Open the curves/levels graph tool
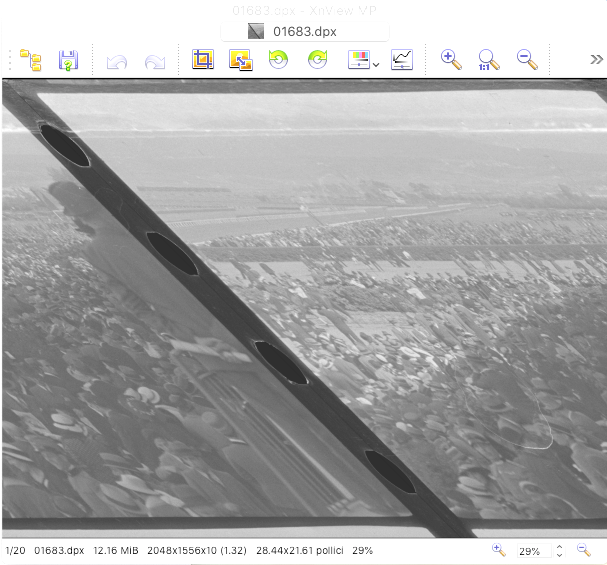The image size is (607, 565). [x=402, y=60]
